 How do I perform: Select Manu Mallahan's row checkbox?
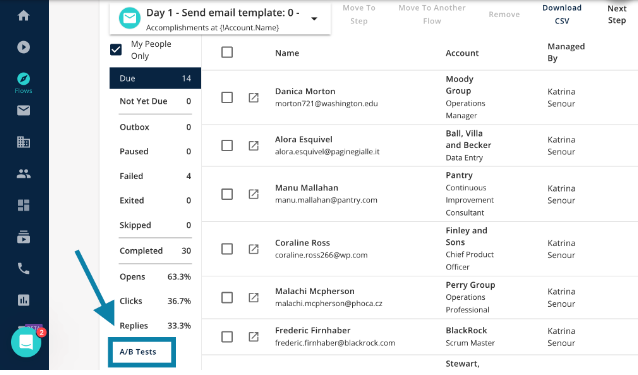(x=227, y=194)
